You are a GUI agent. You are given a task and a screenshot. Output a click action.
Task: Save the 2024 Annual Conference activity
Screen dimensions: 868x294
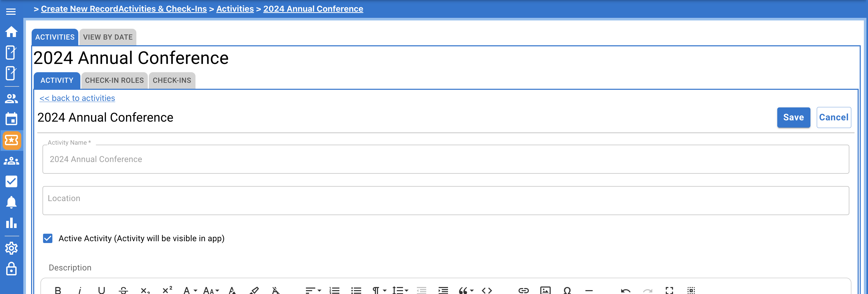tap(793, 117)
